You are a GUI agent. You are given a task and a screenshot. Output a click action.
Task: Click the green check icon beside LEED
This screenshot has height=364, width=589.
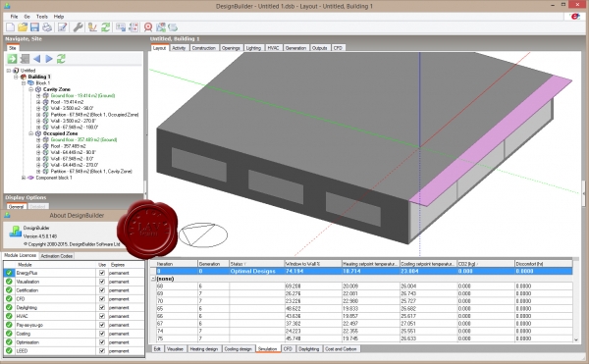click(x=9, y=351)
